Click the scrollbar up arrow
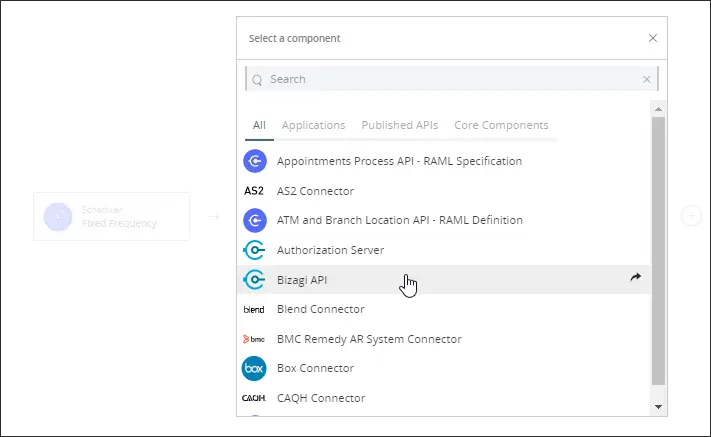This screenshot has width=711, height=437. click(658, 109)
